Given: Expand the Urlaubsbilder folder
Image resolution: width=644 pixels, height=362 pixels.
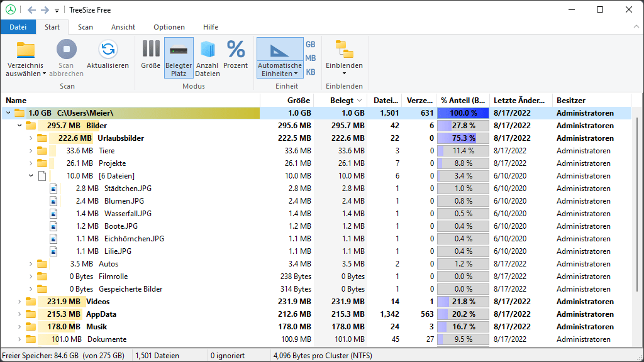Looking at the screenshot, I should click(x=31, y=138).
